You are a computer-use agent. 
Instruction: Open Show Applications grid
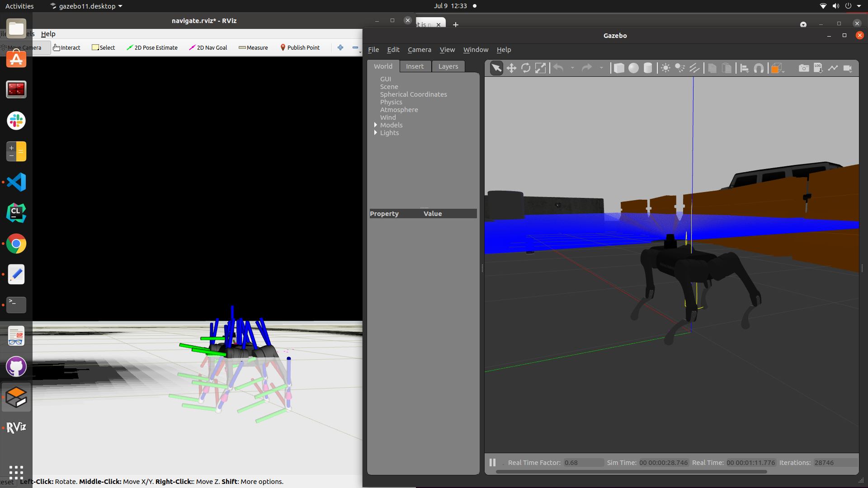click(x=16, y=472)
